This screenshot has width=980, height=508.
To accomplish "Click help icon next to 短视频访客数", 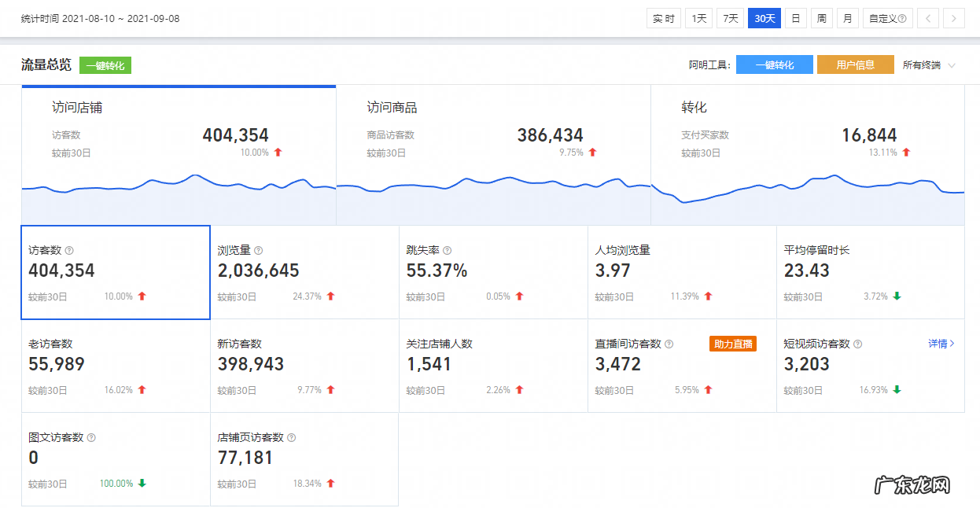I will coord(858,344).
